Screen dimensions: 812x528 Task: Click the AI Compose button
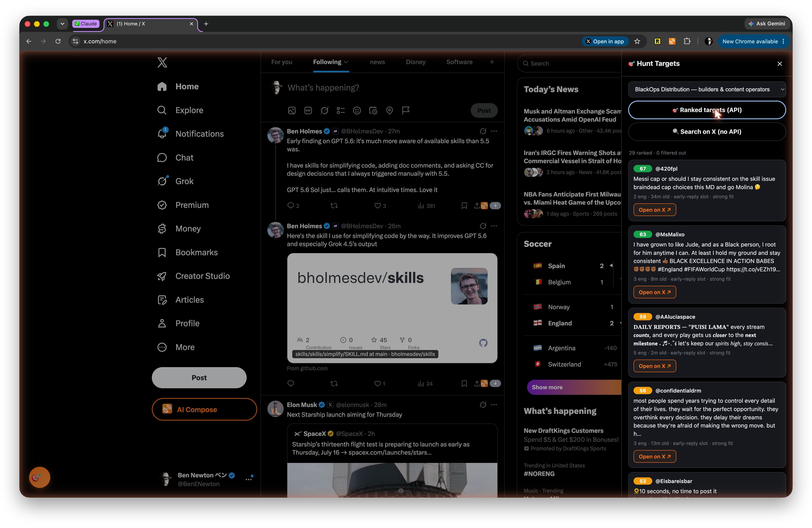(x=204, y=409)
